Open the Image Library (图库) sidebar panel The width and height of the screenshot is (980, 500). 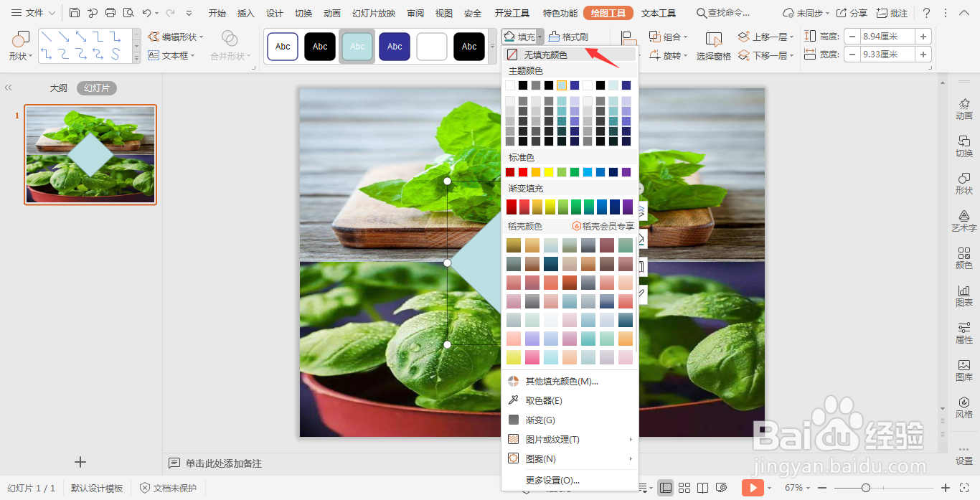[964, 369]
